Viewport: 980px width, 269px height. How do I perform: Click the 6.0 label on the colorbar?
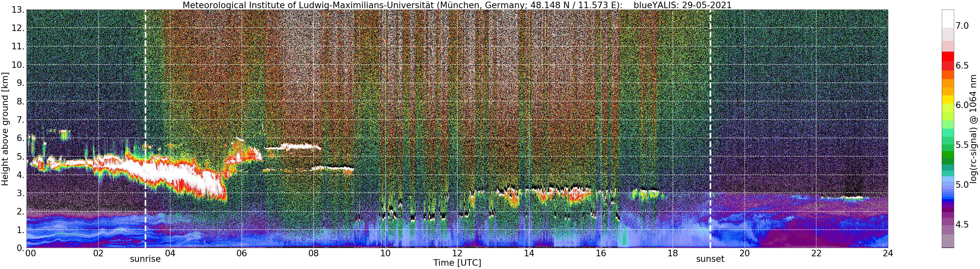pos(962,105)
